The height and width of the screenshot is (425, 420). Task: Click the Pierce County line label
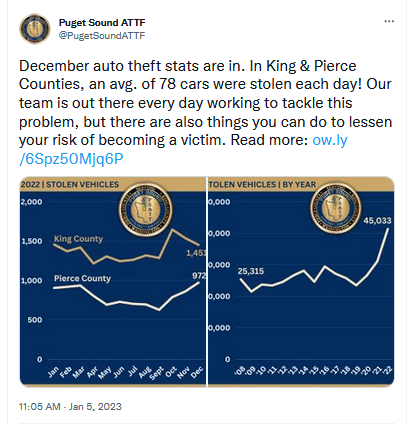(x=82, y=278)
